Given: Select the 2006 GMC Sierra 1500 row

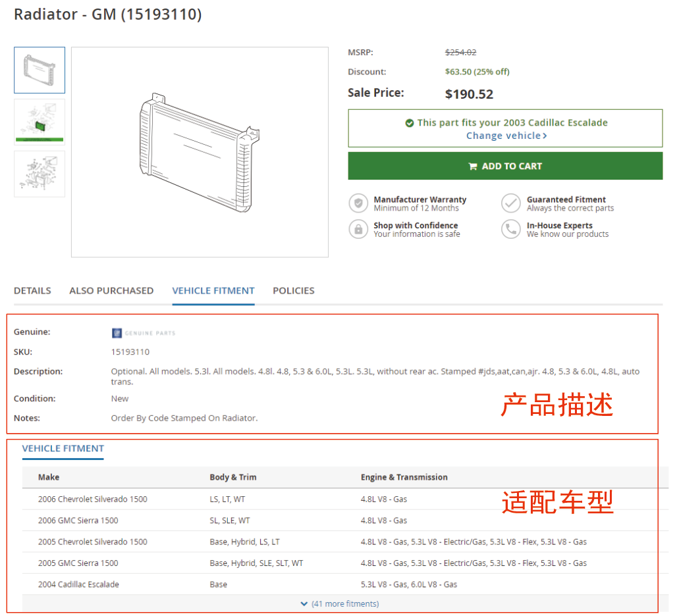Looking at the screenshot, I should tap(345, 520).
